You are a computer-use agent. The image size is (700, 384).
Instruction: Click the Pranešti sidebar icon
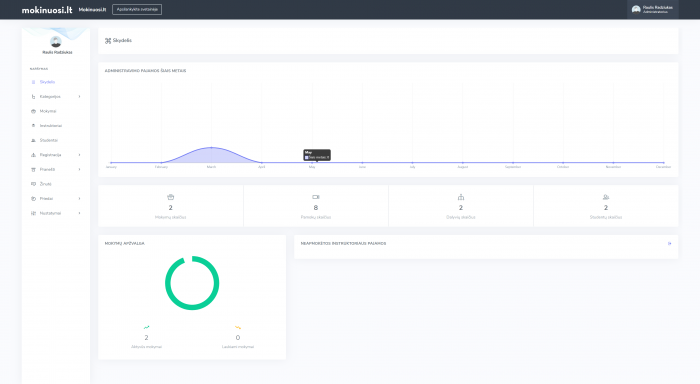pos(33,170)
